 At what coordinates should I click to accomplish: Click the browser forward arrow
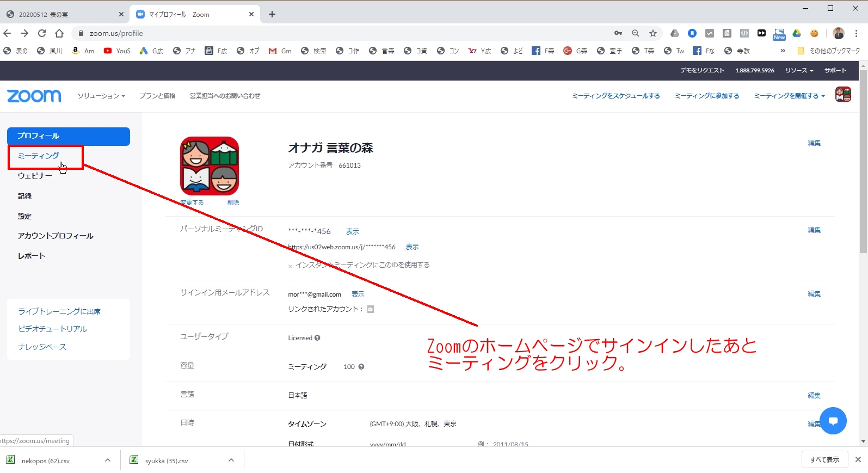[24, 33]
